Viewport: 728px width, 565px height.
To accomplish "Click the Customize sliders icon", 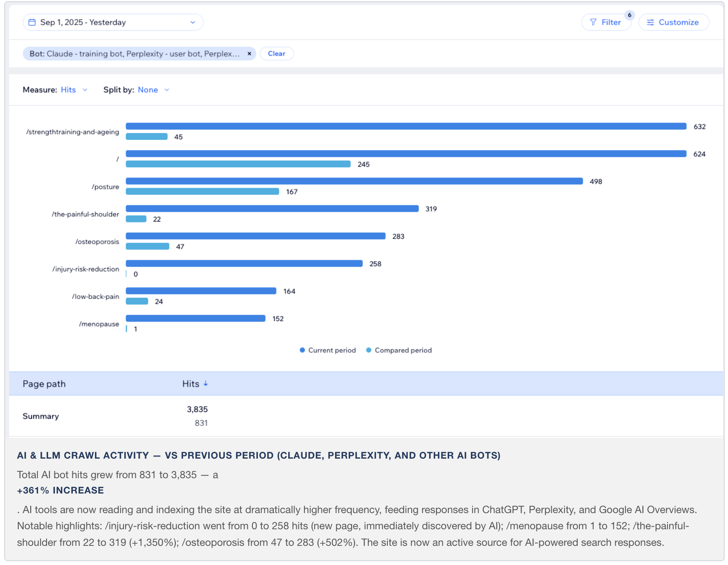I will click(x=651, y=22).
